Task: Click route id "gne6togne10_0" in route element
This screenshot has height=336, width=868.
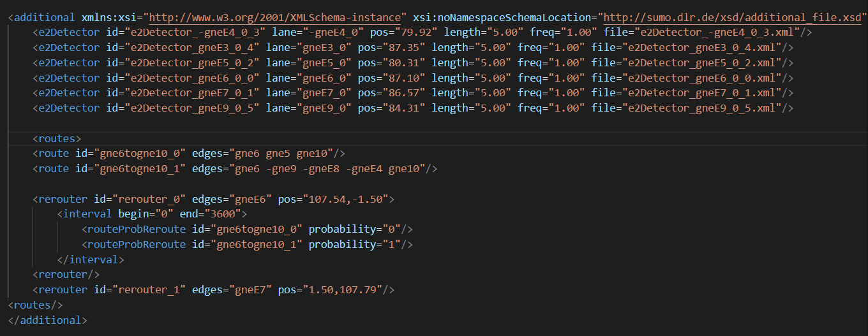Action: (140, 154)
